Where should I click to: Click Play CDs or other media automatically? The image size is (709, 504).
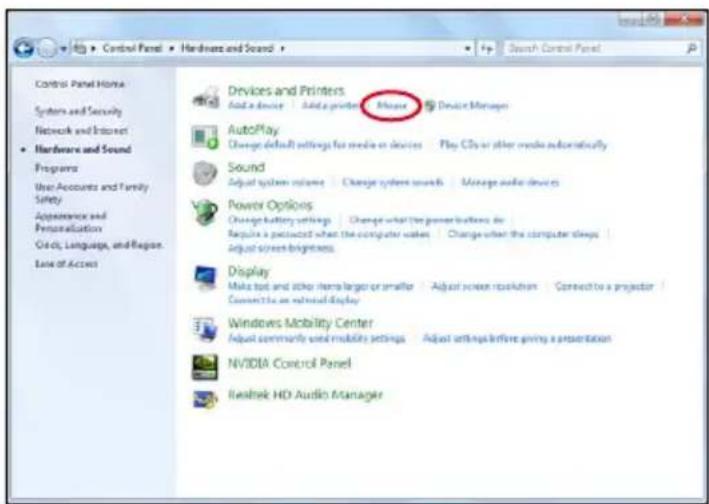(524, 145)
